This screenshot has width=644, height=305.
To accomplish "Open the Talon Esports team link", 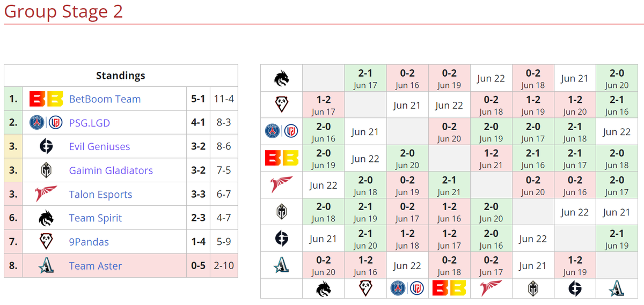I will [100, 194].
